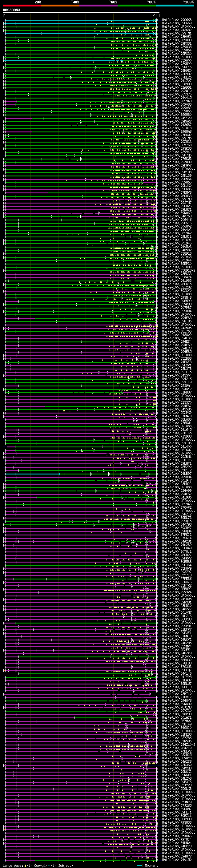Click the orange ~40% identity legend bar
Image resolution: width=197 pixels, height=868 pixels.
pyautogui.click(x=60, y=6)
